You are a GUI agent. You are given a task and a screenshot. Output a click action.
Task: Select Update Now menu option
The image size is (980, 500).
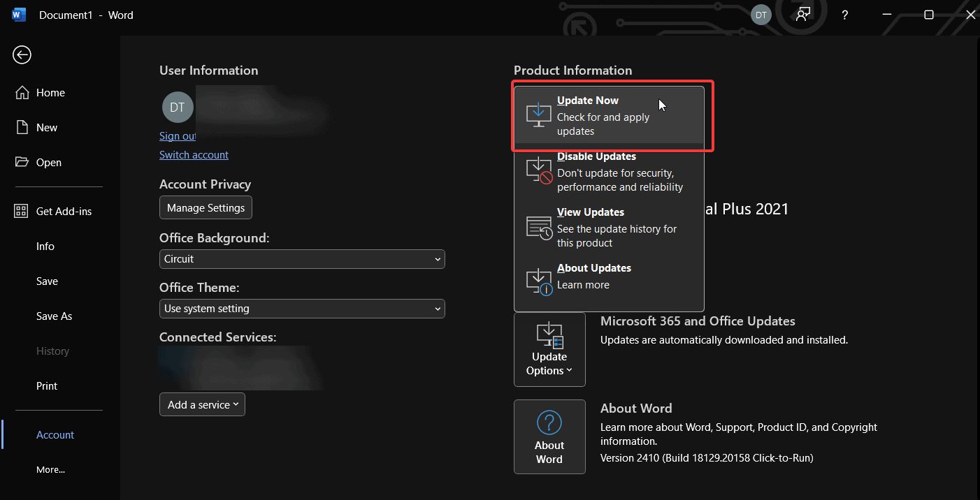[609, 115]
